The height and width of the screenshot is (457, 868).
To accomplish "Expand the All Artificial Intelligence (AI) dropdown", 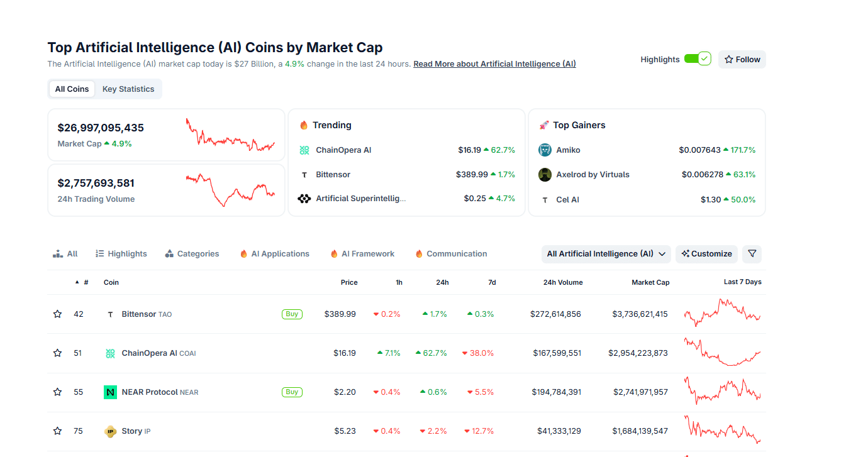I will [x=606, y=254].
